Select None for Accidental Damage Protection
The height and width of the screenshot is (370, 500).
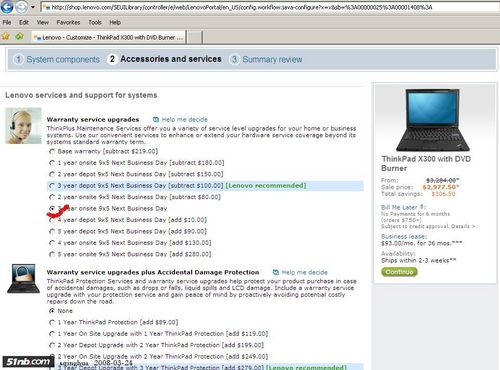coord(52,311)
